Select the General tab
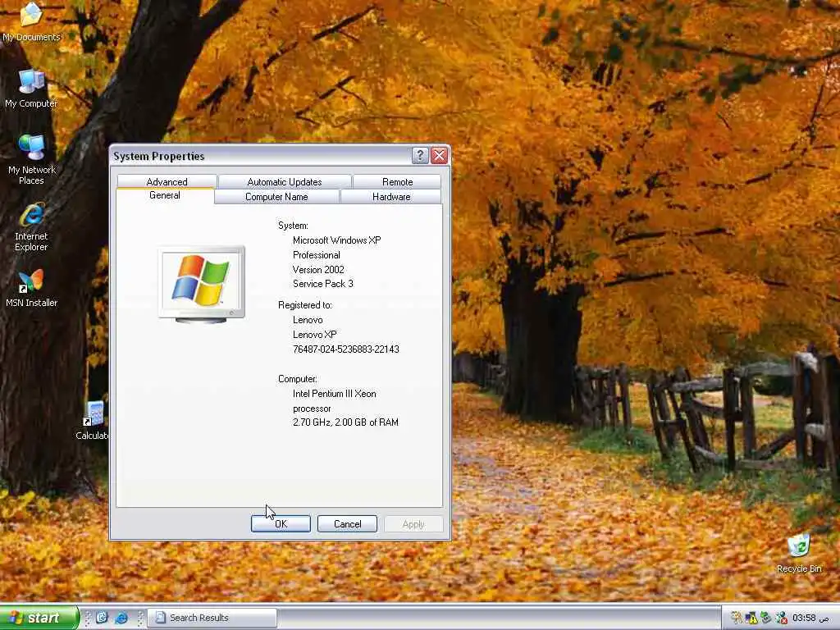This screenshot has height=630, width=840. point(164,195)
